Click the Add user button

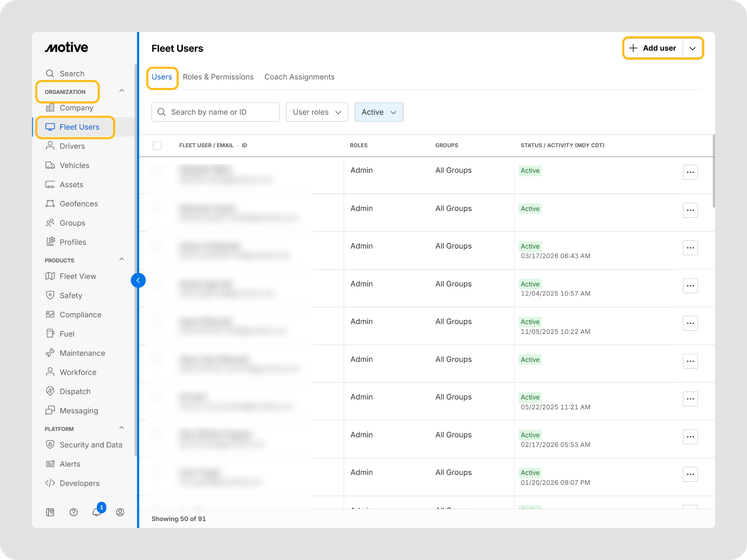tap(653, 48)
